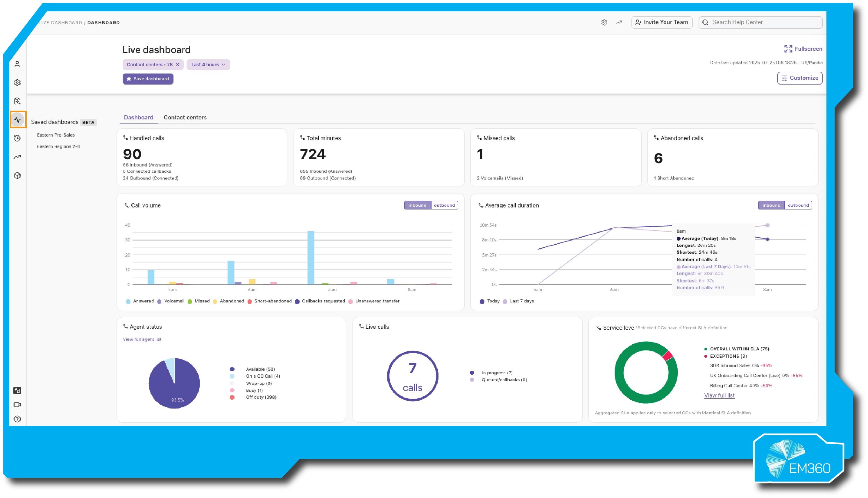The width and height of the screenshot is (868, 498).
Task: Open the call history clock icon
Action: tap(17, 138)
